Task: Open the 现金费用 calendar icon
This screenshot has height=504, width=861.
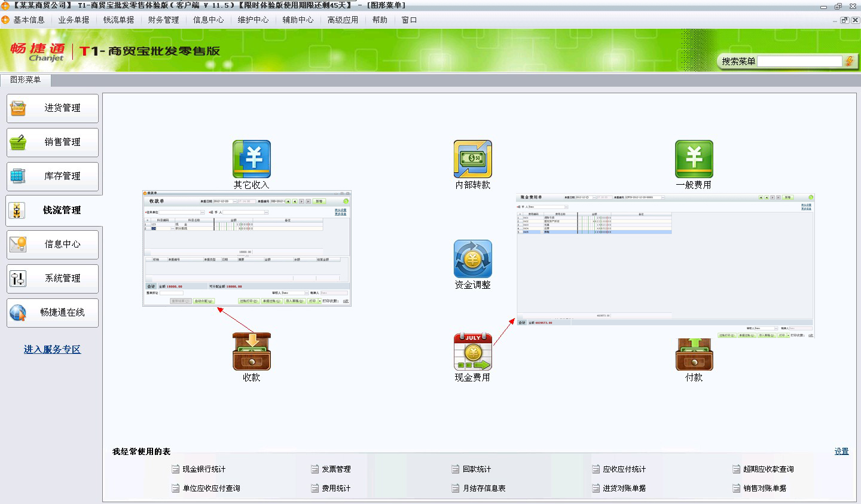Action: point(472,352)
